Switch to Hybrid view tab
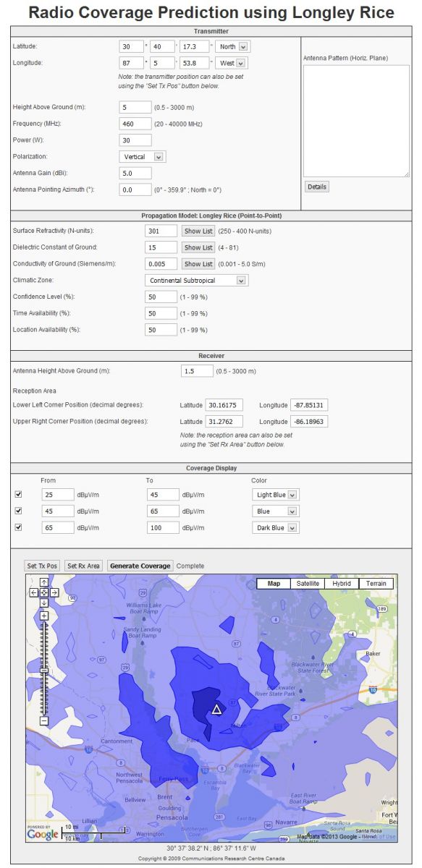 (x=342, y=583)
